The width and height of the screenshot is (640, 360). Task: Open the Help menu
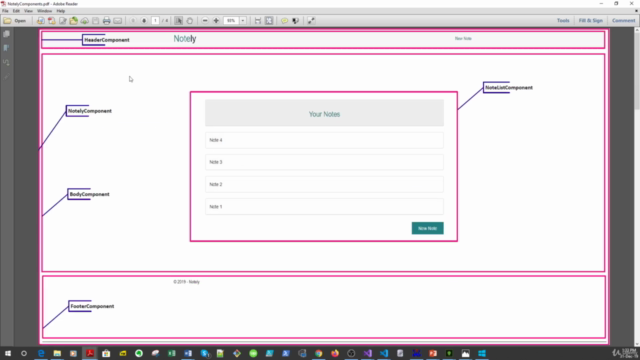point(60,11)
